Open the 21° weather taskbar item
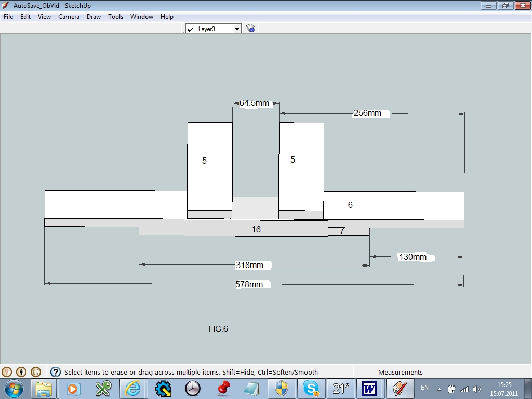The height and width of the screenshot is (399, 532). coord(341,389)
